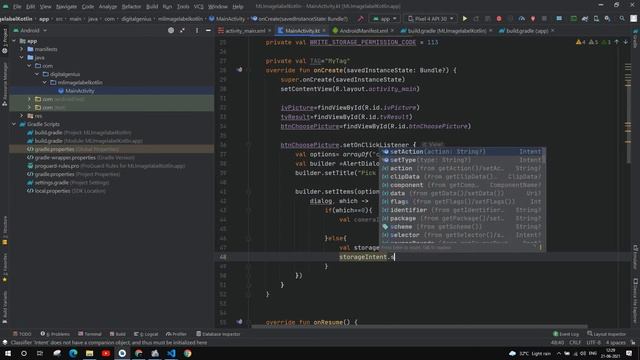Select setAction in autocomplete popup
This screenshot has width=640, height=360.
coord(462,151)
